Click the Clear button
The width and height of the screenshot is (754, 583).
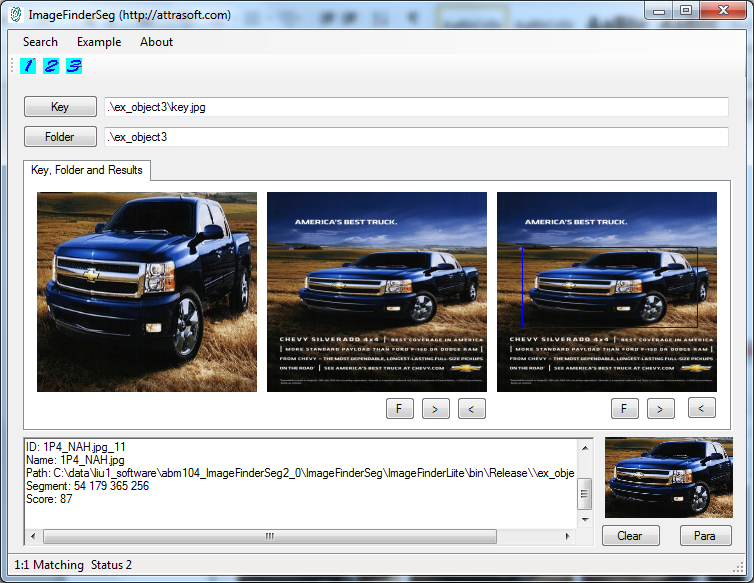coord(630,536)
